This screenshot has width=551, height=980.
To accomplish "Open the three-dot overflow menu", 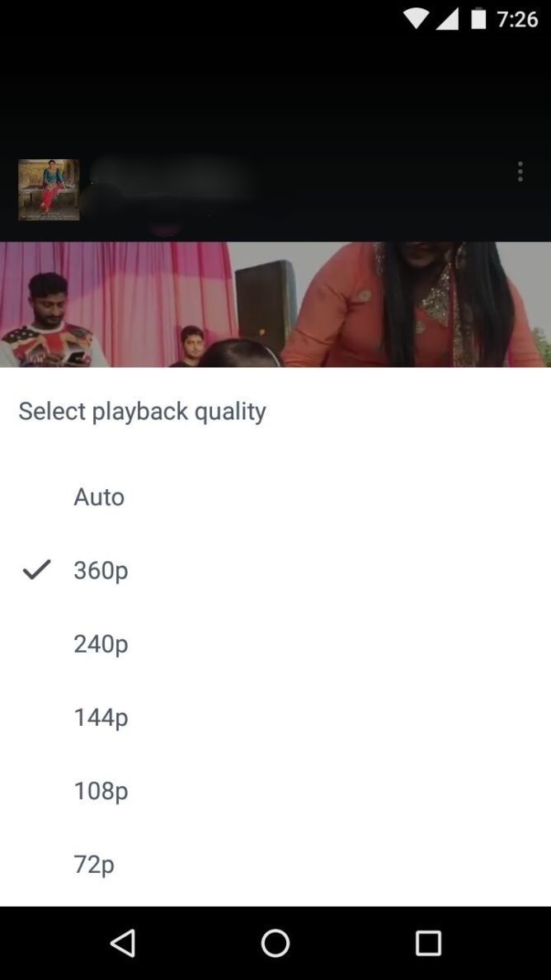I will click(520, 172).
